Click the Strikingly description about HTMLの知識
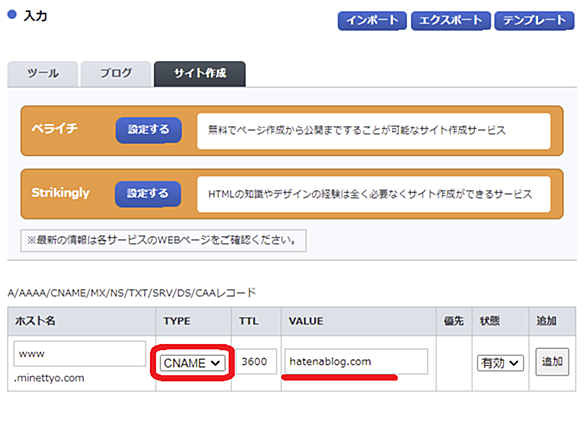 click(370, 194)
